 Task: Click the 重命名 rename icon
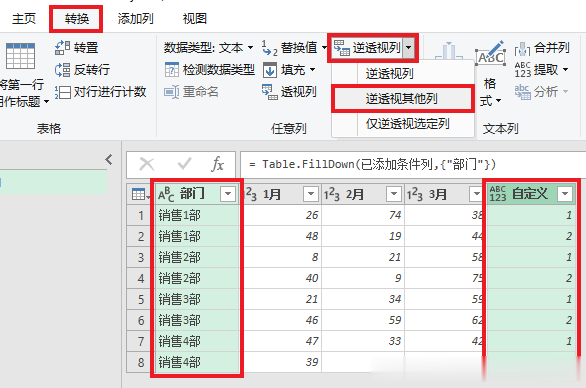[172, 92]
